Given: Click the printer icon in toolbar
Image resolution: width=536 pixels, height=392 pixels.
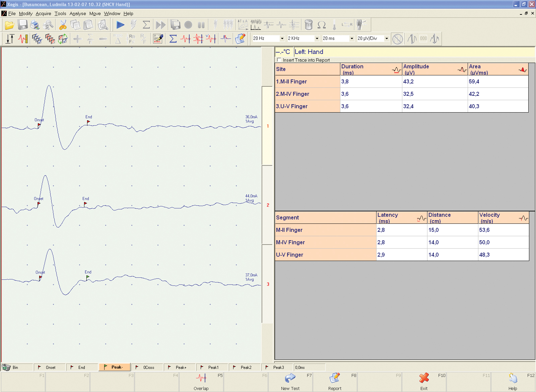Looking at the screenshot, I should pyautogui.click(x=35, y=25).
